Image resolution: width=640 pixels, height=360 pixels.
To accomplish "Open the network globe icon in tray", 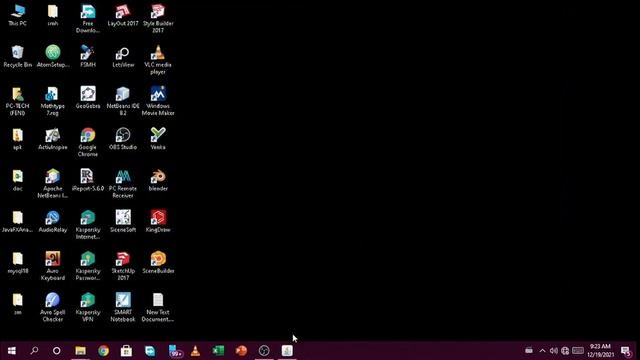I will (x=565, y=351).
